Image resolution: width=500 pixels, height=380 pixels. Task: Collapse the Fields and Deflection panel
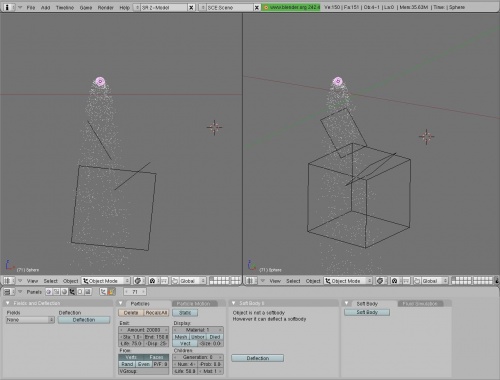click(8, 303)
